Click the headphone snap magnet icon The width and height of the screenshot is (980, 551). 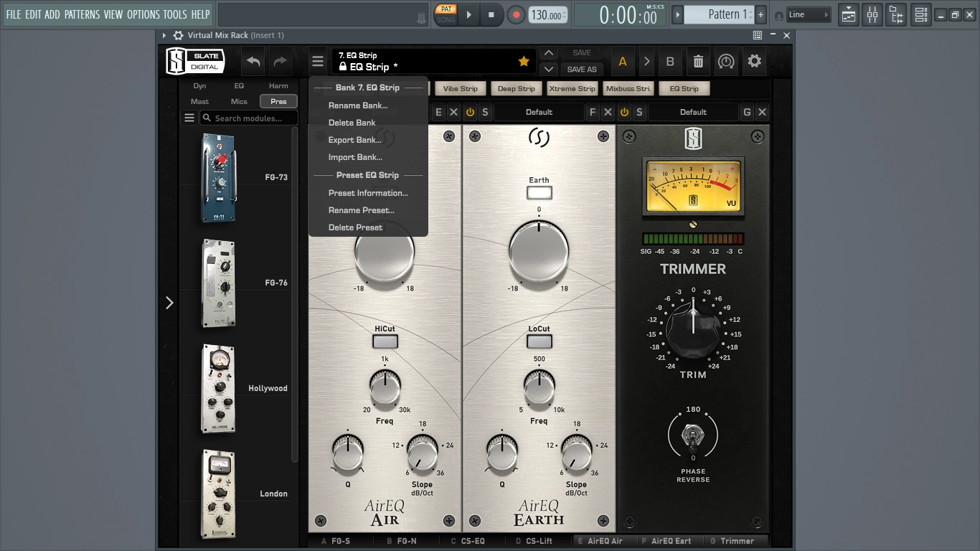pyautogui.click(x=778, y=15)
